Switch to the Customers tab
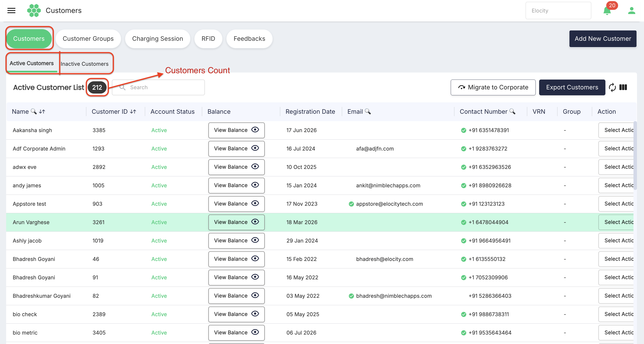Screen dimensions: 644x344 (x=29, y=39)
